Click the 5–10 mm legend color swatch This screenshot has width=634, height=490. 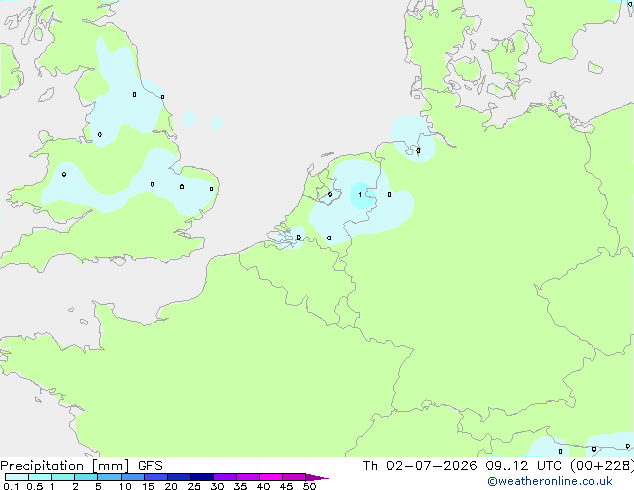[109, 477]
